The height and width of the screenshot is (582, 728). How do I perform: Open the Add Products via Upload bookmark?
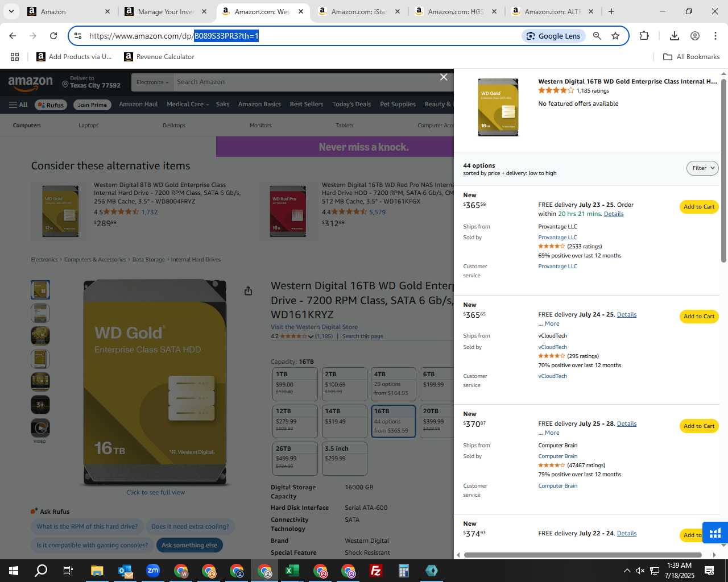tap(74, 57)
